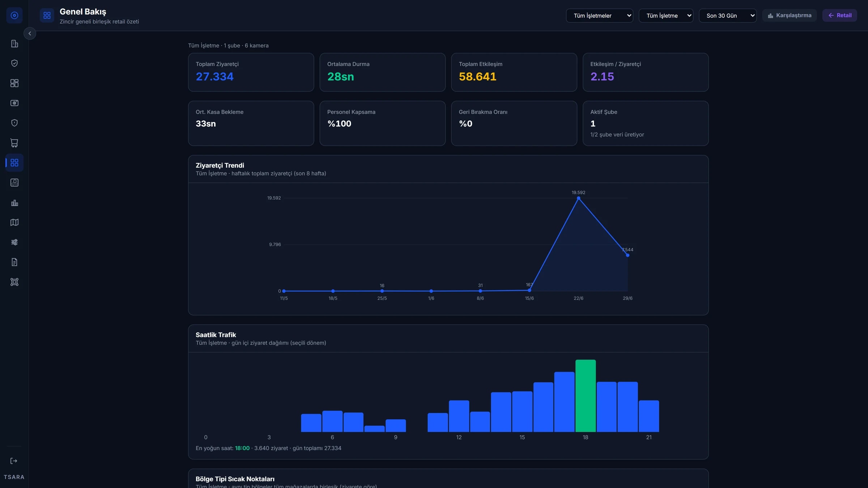
Task: Click the 19.592 peak point on trend chart
Action: click(579, 198)
